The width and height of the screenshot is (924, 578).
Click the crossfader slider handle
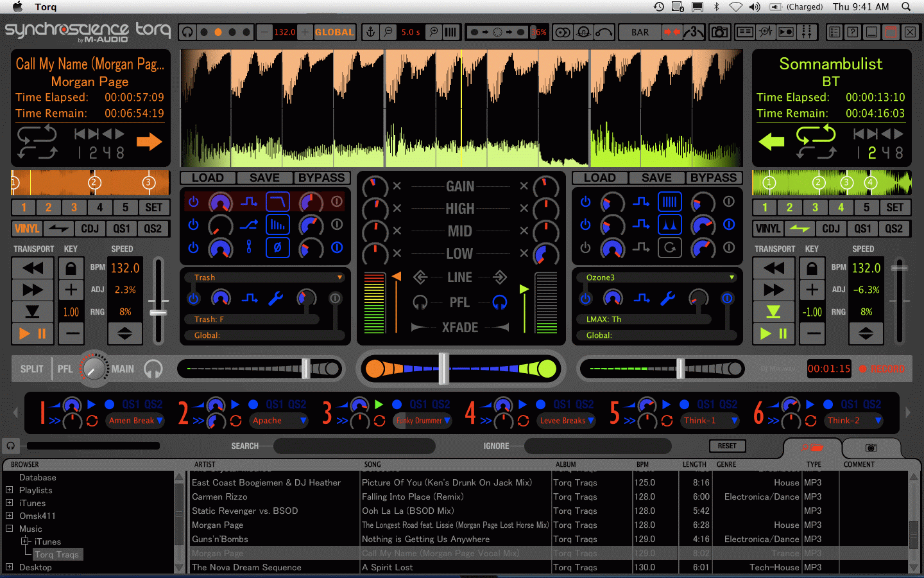(443, 369)
